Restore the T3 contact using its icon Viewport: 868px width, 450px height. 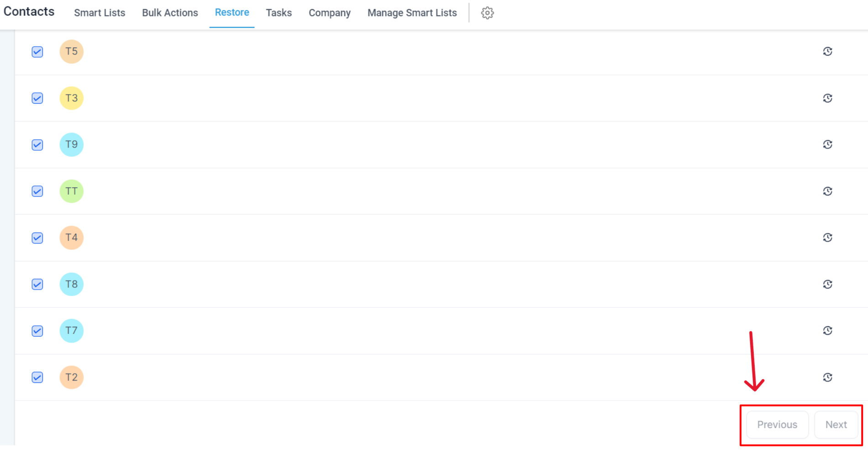(x=827, y=98)
